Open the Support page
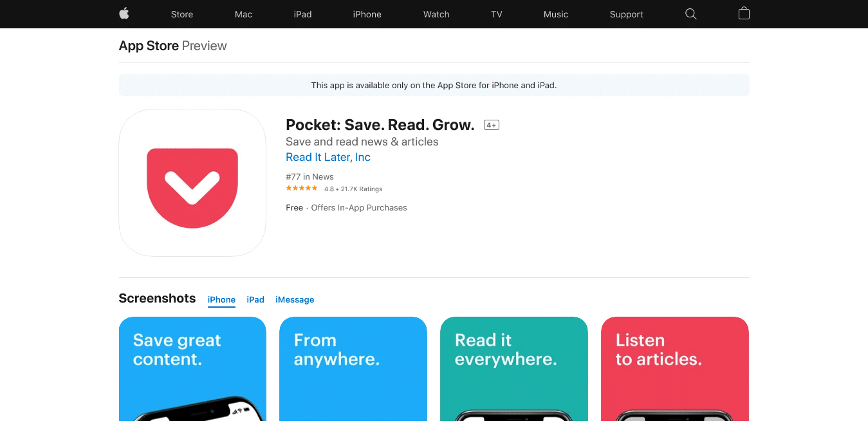This screenshot has width=868, height=430. (626, 14)
